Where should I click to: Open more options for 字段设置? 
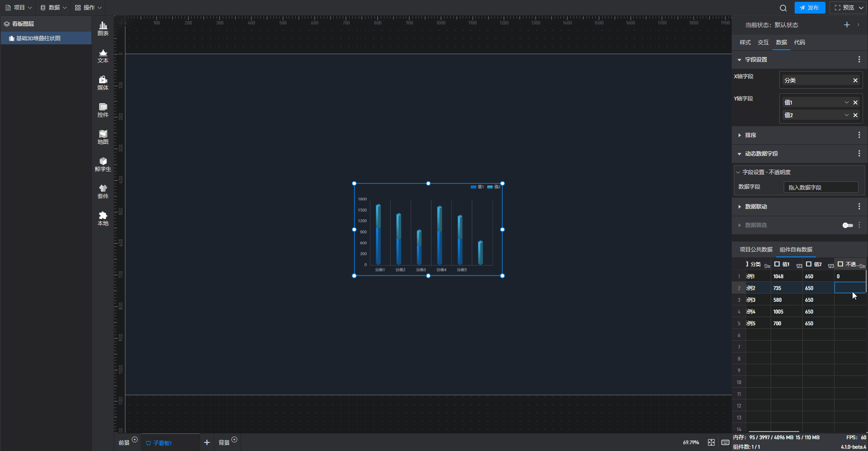coord(859,60)
